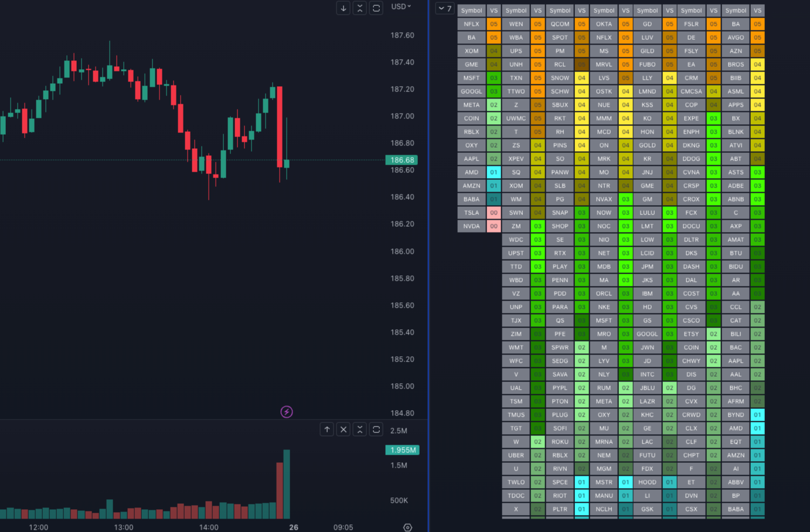Screen dimensions: 810x532
Task: Click the 1.955M volume value label
Action: (x=402, y=450)
